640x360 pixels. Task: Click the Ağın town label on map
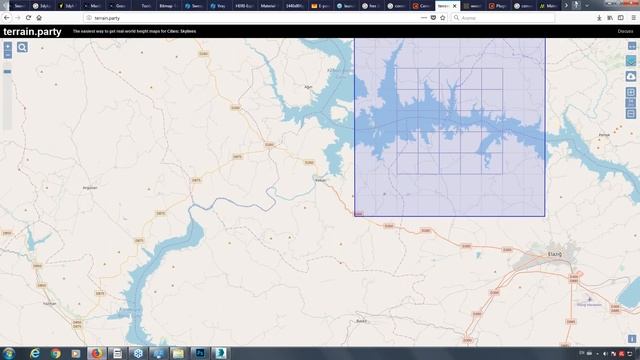tap(308, 87)
